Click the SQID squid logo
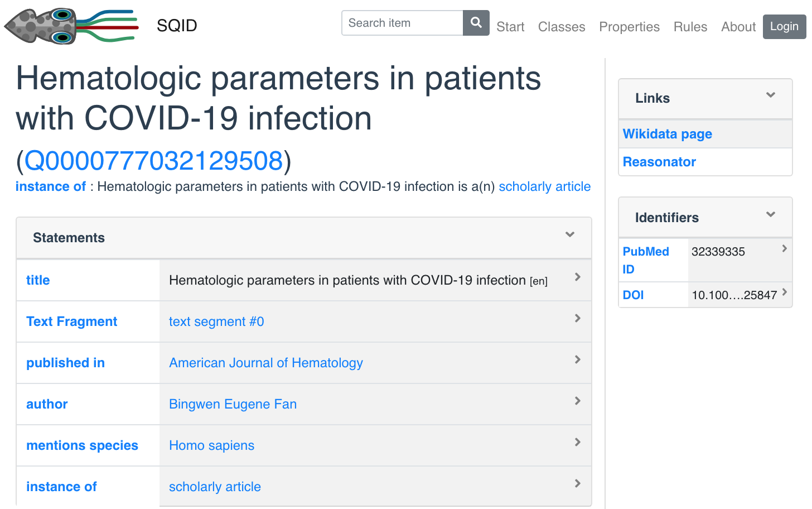 (x=71, y=26)
